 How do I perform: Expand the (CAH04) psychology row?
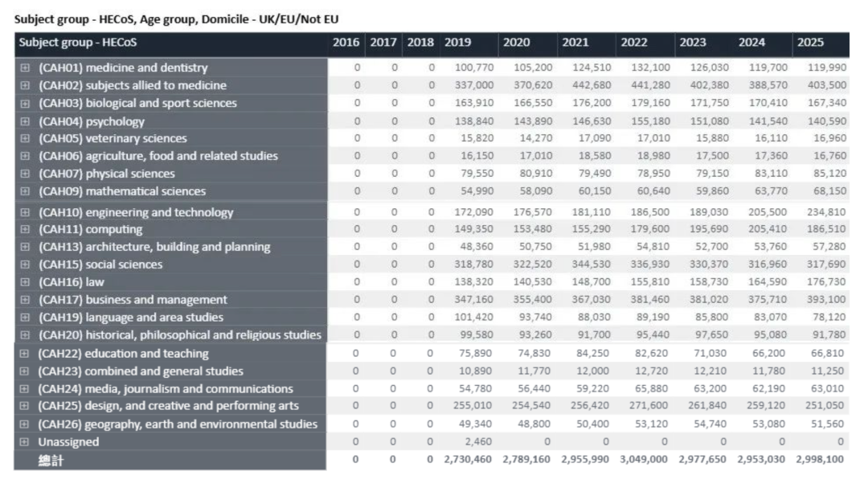point(25,121)
